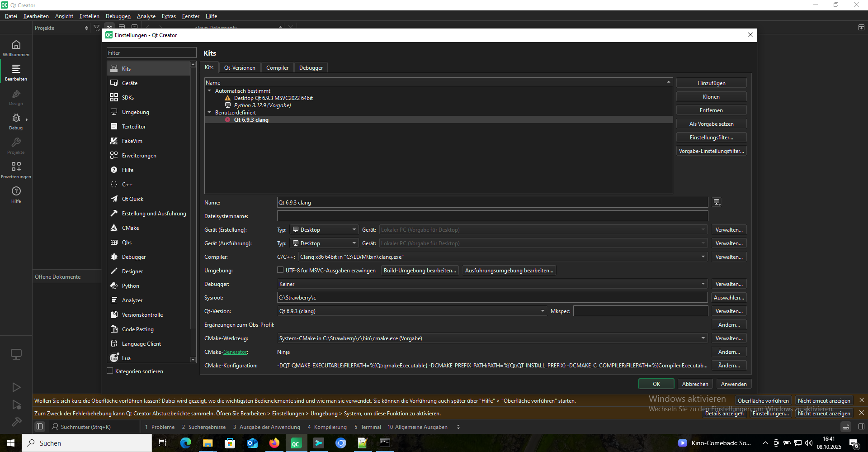Open the Willkommen mode in sidebar
Image resolution: width=868 pixels, height=452 pixels.
click(x=16, y=48)
